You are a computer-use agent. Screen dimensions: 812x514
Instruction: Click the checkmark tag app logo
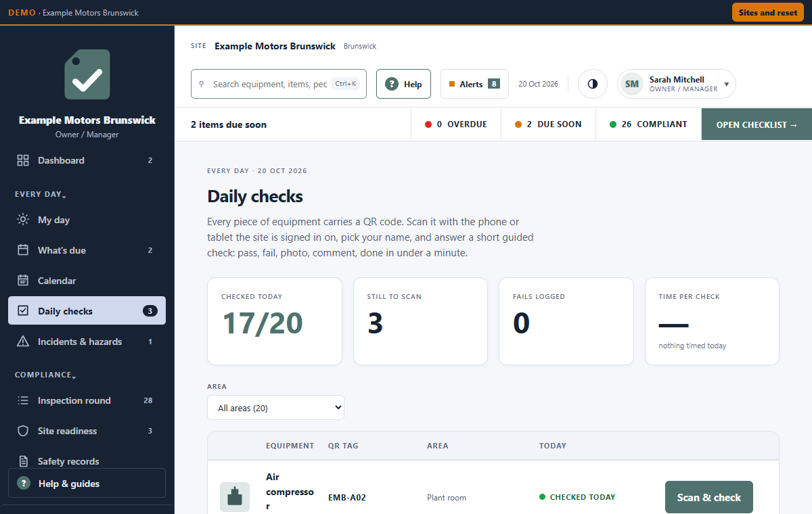click(87, 74)
